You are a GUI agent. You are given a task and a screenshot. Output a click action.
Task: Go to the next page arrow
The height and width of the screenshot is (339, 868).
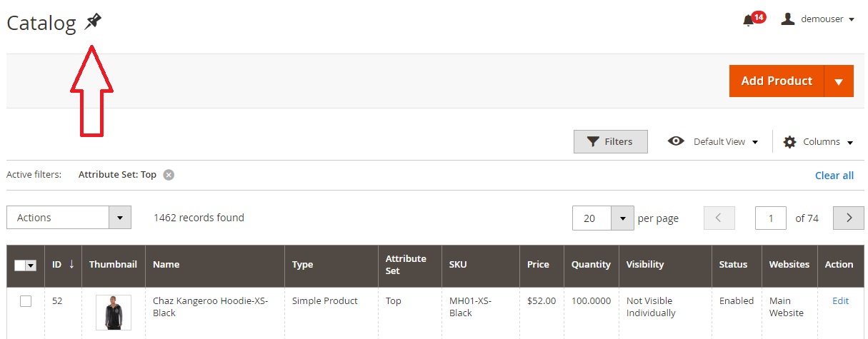[849, 218]
